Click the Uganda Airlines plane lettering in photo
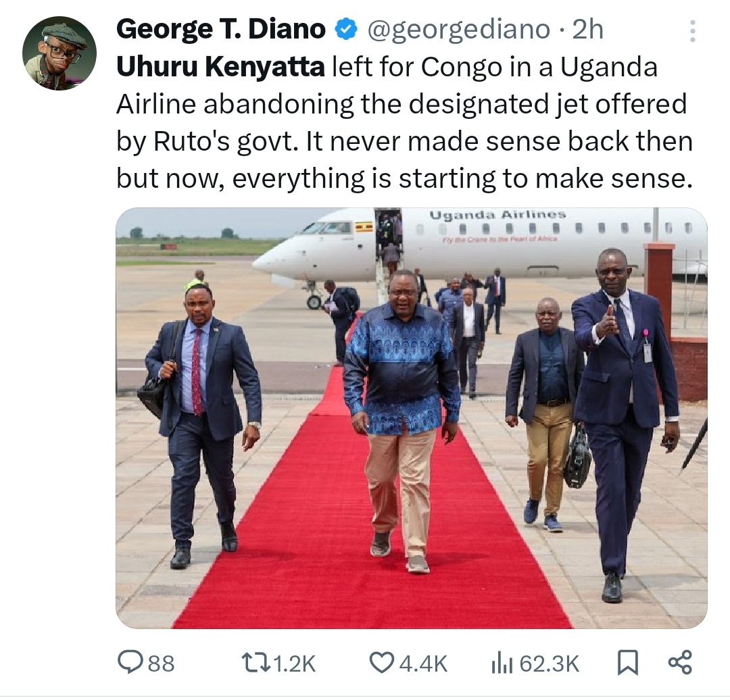Viewport: 730px width, 700px height. pyautogui.click(x=497, y=215)
